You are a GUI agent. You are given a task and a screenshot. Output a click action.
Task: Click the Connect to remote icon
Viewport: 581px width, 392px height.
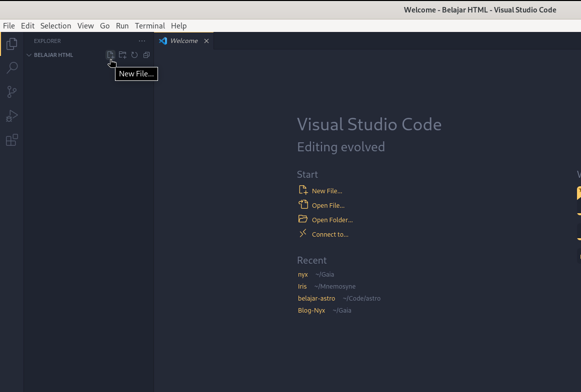point(303,233)
